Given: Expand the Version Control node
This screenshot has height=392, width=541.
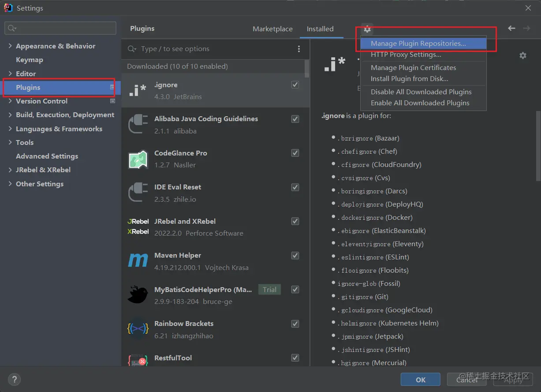Looking at the screenshot, I should [10, 101].
